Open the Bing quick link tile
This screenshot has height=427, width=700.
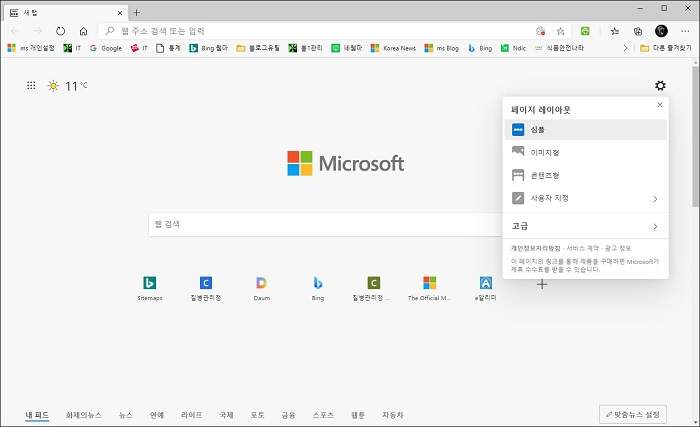(x=317, y=288)
